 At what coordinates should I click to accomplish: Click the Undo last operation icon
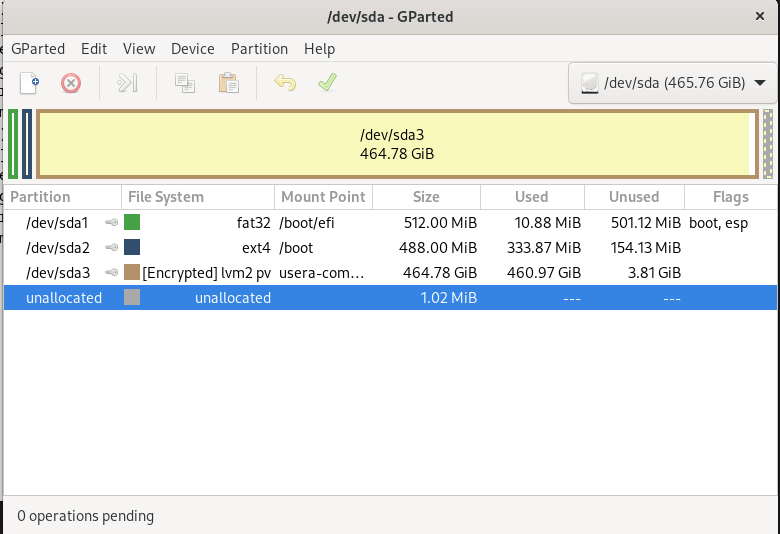(x=285, y=83)
